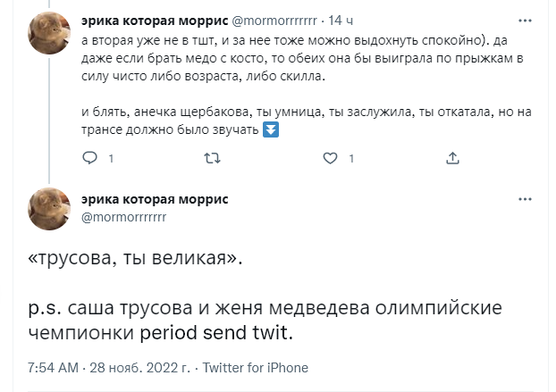Viewport: 556px width, 392px height.
Task: Click the profile avatar on the main tweet
Action: point(49,209)
